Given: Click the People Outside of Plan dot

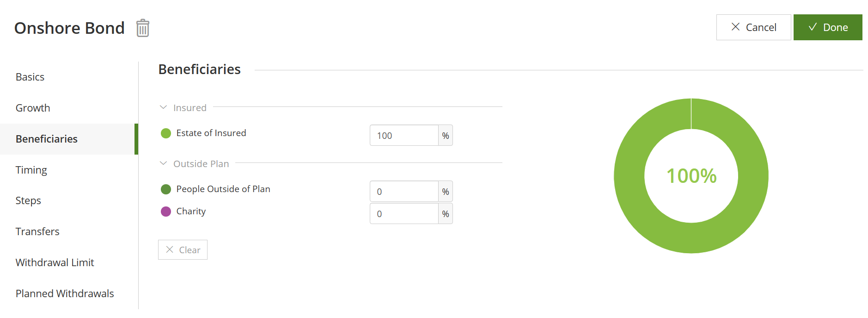Looking at the screenshot, I should [x=166, y=189].
